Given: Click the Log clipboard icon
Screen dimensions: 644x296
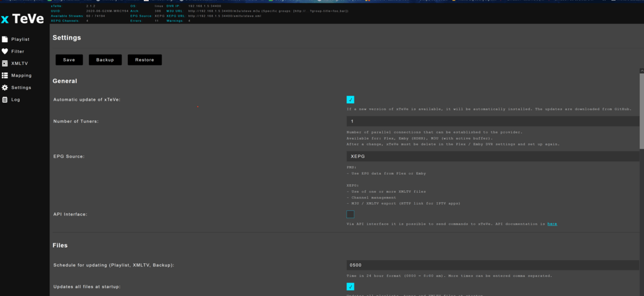Looking at the screenshot, I should click(5, 99).
